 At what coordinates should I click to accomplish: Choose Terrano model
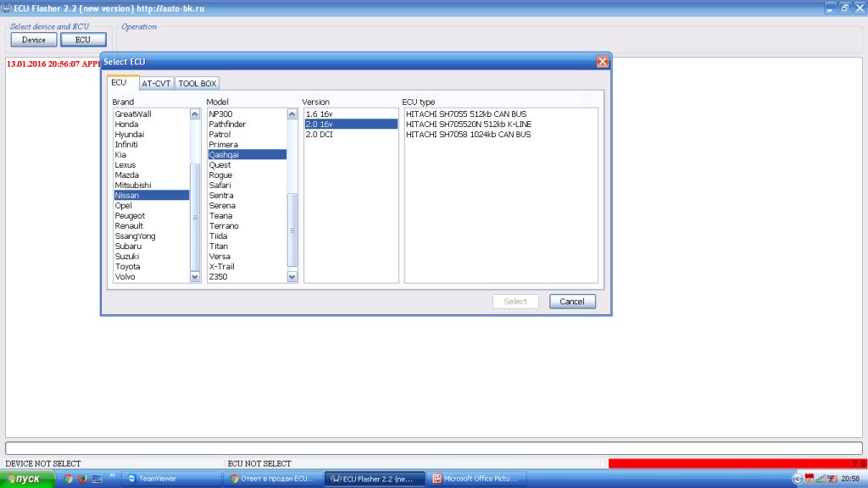coord(247,225)
